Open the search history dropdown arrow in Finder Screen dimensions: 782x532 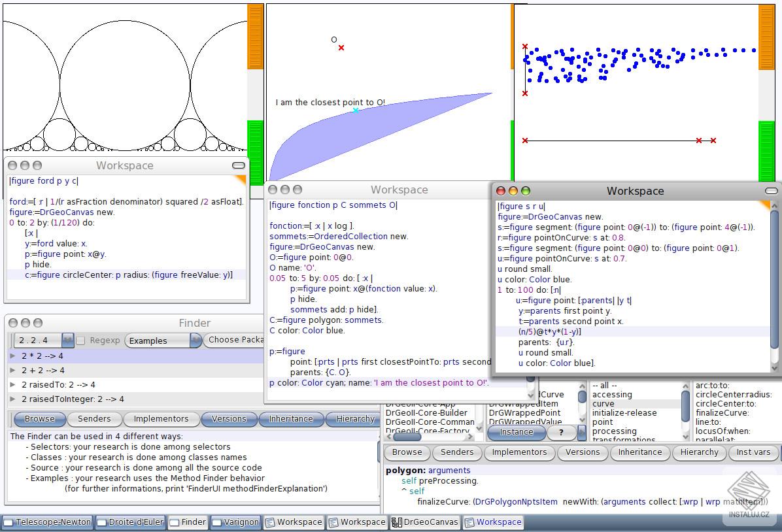click(68, 341)
